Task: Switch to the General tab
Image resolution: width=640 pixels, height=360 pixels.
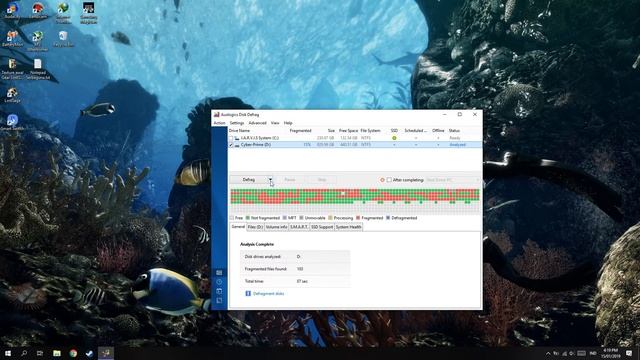Action: 238,227
